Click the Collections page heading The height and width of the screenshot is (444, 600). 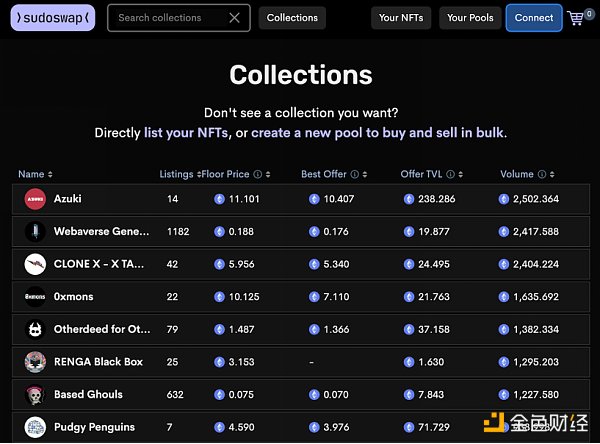coord(301,75)
